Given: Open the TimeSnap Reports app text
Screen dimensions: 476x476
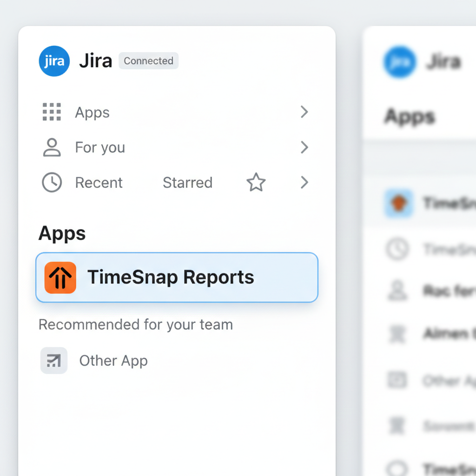Looking at the screenshot, I should (x=171, y=277).
